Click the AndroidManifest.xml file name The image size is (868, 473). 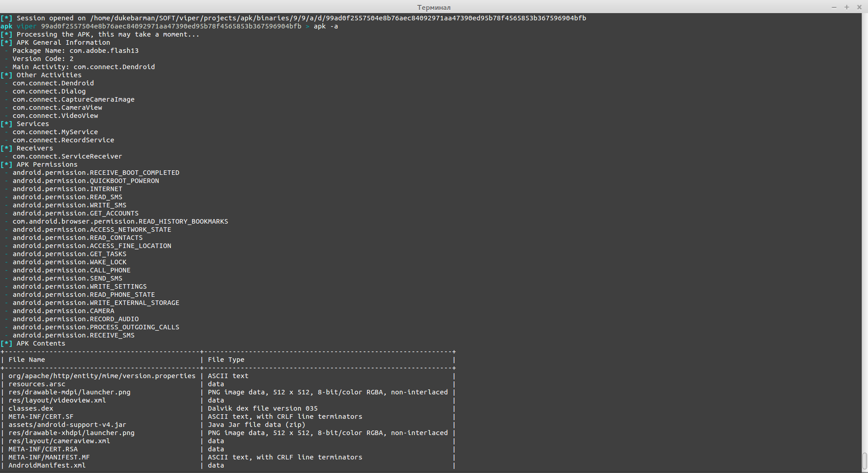click(x=47, y=465)
